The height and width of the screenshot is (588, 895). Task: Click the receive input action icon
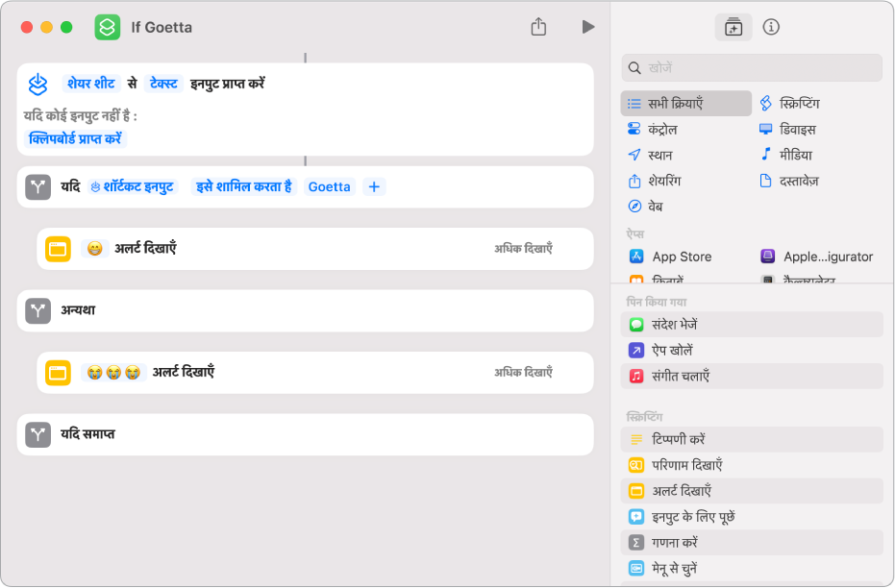coord(37,84)
